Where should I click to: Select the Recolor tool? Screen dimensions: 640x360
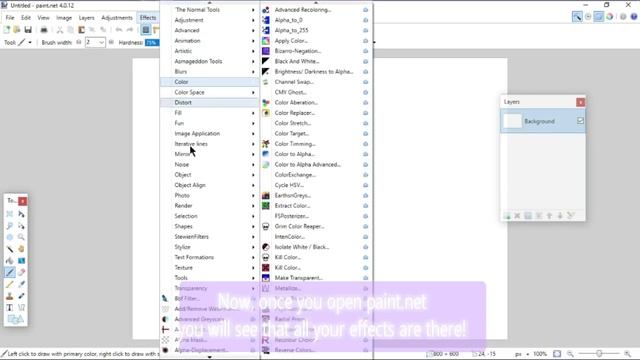[x=21, y=296]
